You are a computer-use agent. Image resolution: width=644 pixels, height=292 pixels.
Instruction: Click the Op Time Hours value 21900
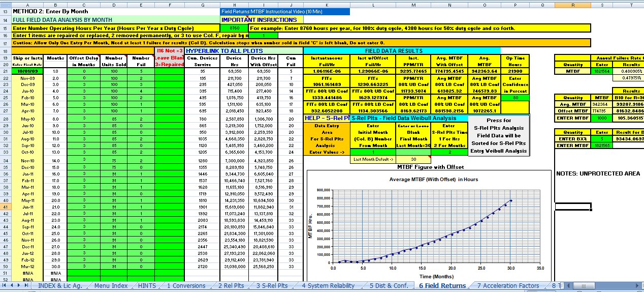point(515,71)
